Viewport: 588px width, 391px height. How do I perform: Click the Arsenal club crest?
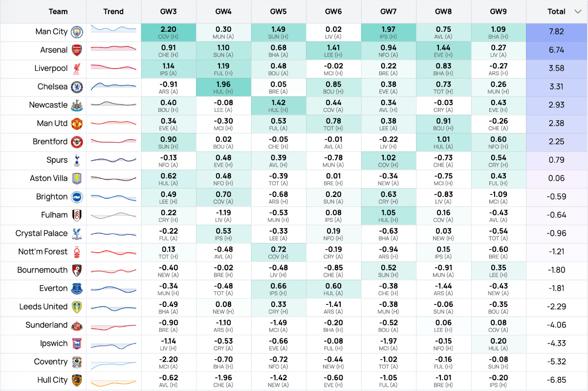click(x=77, y=50)
